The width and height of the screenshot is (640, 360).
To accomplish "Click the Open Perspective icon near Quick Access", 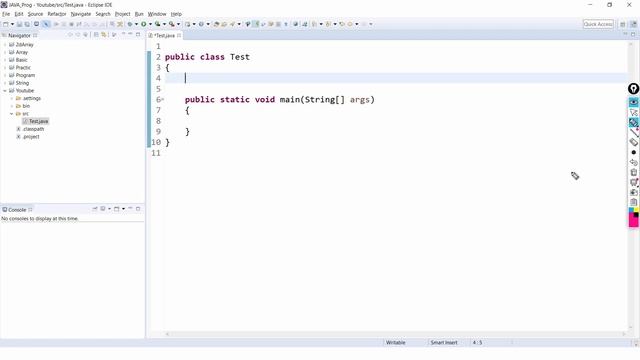I will pos(623,24).
